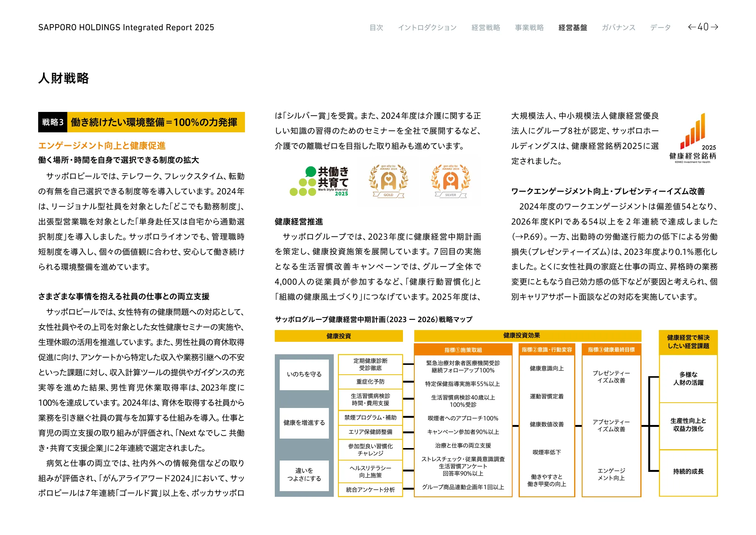Viewport: 756px width, 535px height.
Task: Click the いのちを守る box in the strategy map
Action: pos(304,374)
